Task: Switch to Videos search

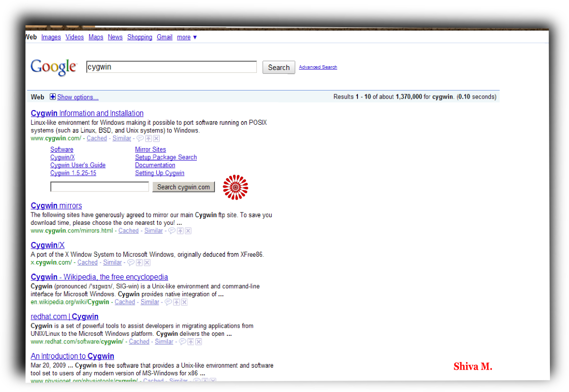Action: (75, 37)
